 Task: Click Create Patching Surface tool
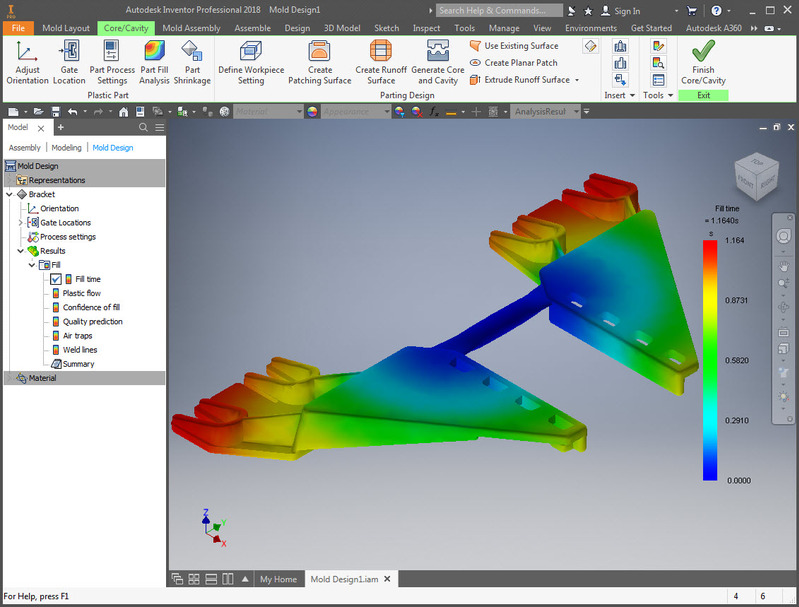[x=319, y=62]
